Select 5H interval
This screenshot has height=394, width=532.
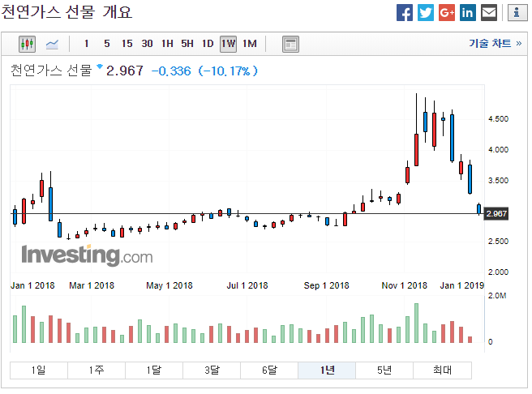coord(187,44)
